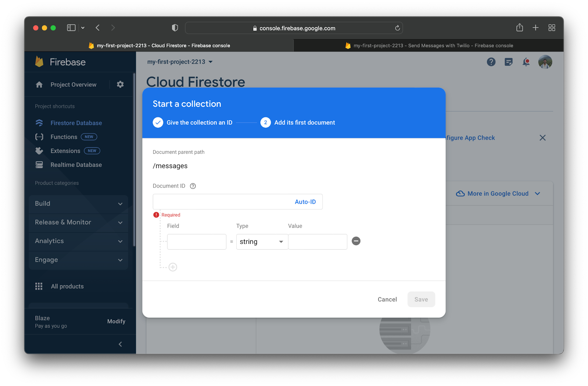The height and width of the screenshot is (386, 588).
Task: Open the field Type string dropdown
Action: point(262,242)
